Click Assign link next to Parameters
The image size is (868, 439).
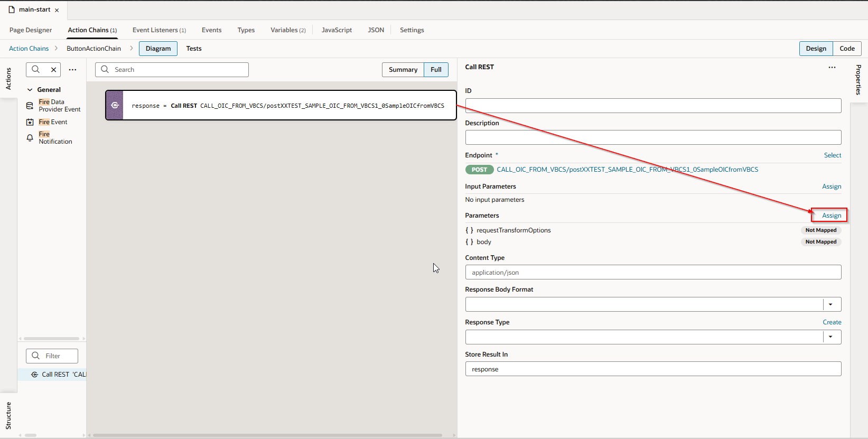831,216
